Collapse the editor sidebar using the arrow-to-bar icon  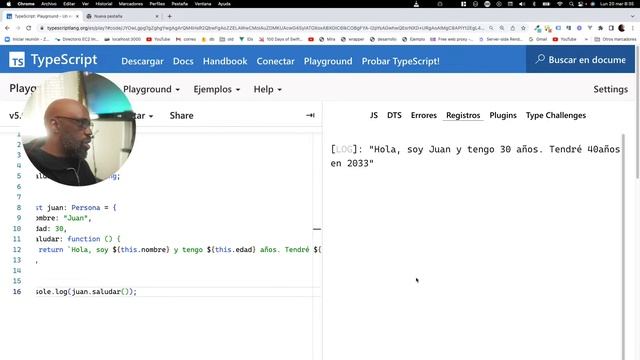click(310, 116)
